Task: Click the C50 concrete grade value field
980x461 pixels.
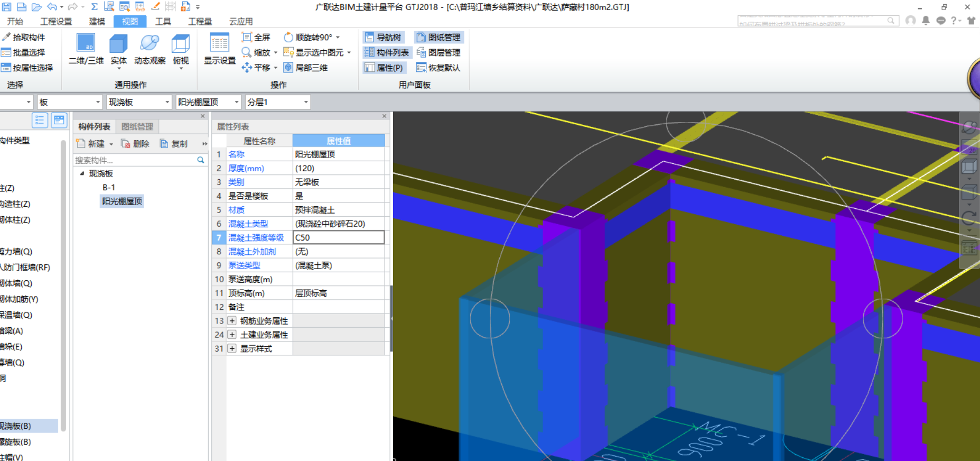Action: point(339,237)
